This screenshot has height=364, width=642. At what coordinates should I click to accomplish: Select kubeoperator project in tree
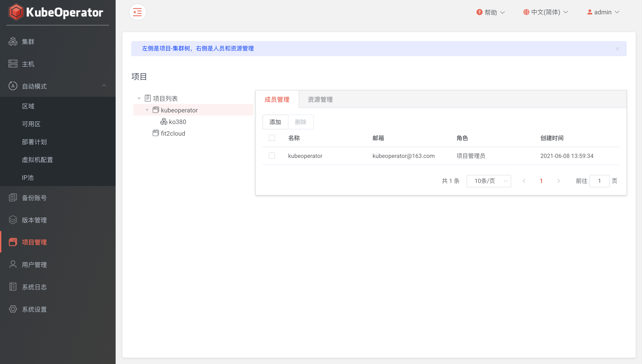pos(193,110)
